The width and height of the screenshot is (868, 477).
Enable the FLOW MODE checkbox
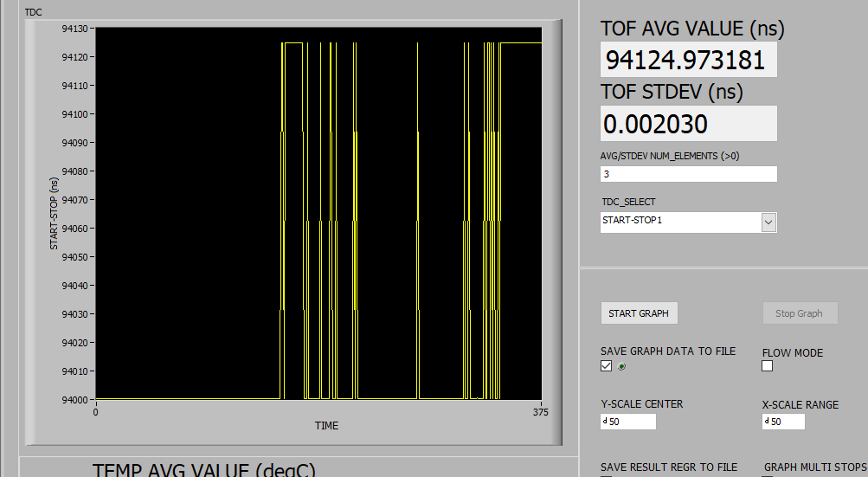(768, 365)
